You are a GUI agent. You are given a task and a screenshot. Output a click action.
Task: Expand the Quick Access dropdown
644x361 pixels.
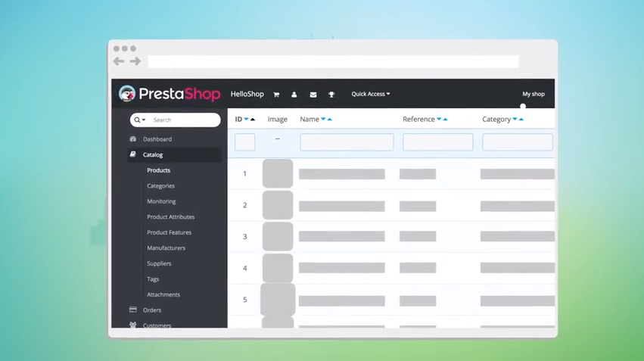(x=371, y=94)
